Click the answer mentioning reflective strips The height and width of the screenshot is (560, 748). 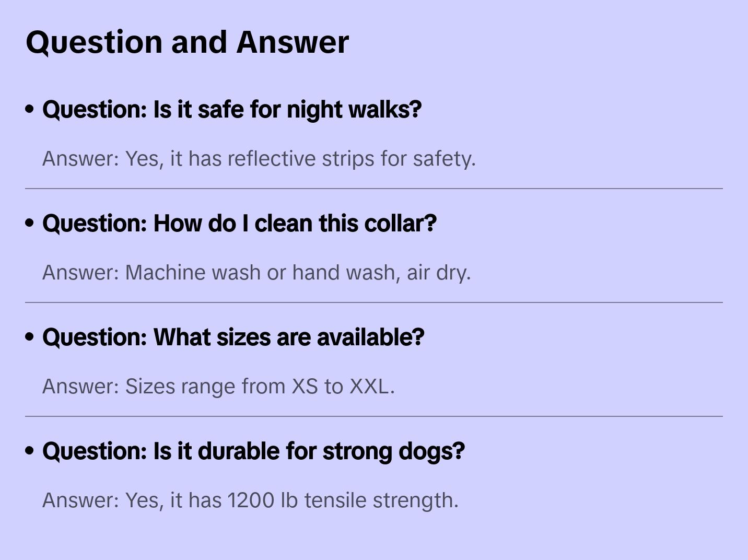click(259, 159)
